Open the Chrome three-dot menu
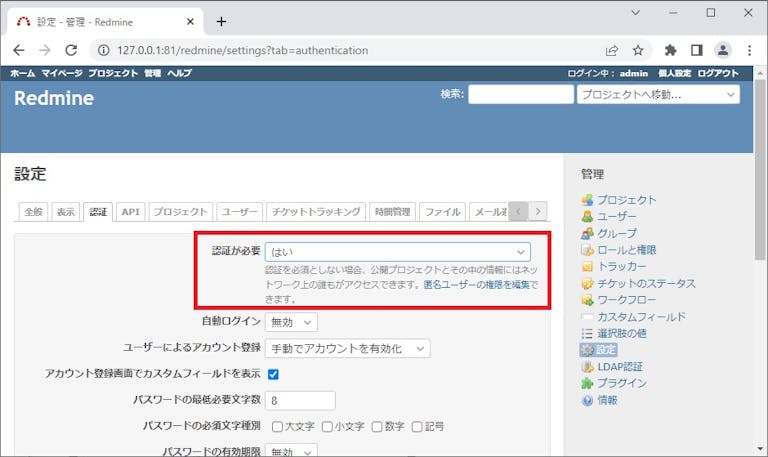 (749, 50)
